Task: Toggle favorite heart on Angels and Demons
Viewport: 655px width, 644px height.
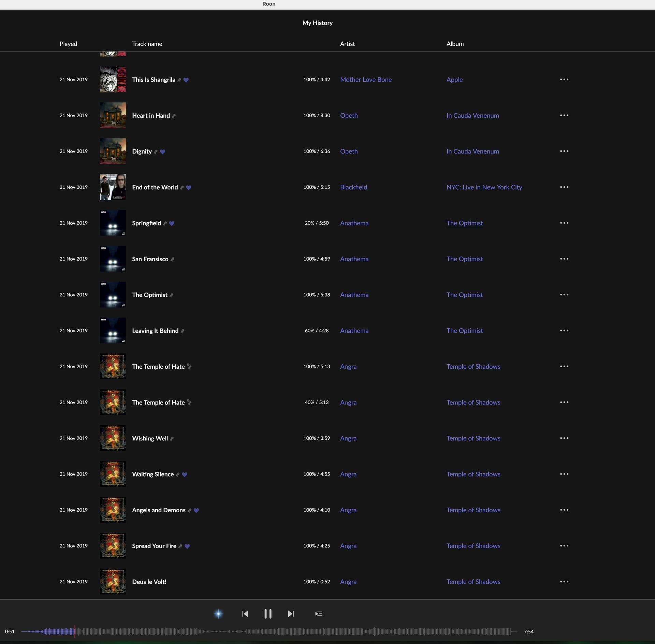Action: coord(196,510)
